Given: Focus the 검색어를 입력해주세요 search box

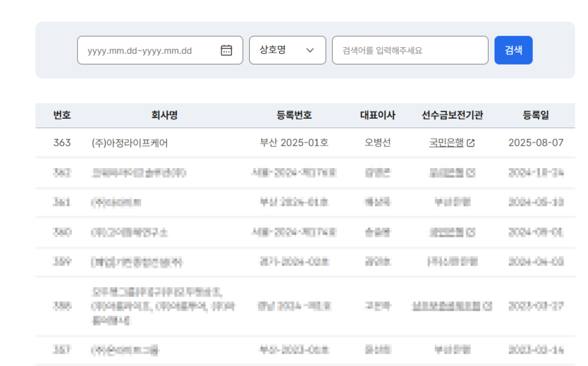Looking at the screenshot, I should click(410, 50).
